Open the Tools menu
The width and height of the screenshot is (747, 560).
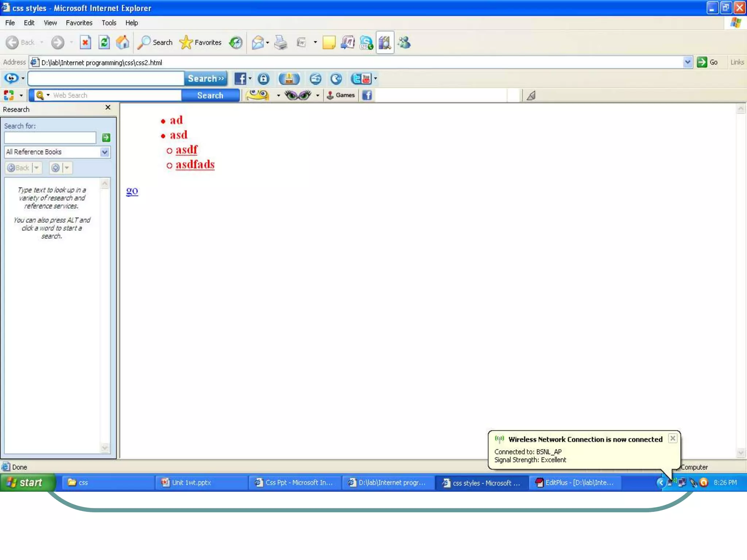(109, 23)
